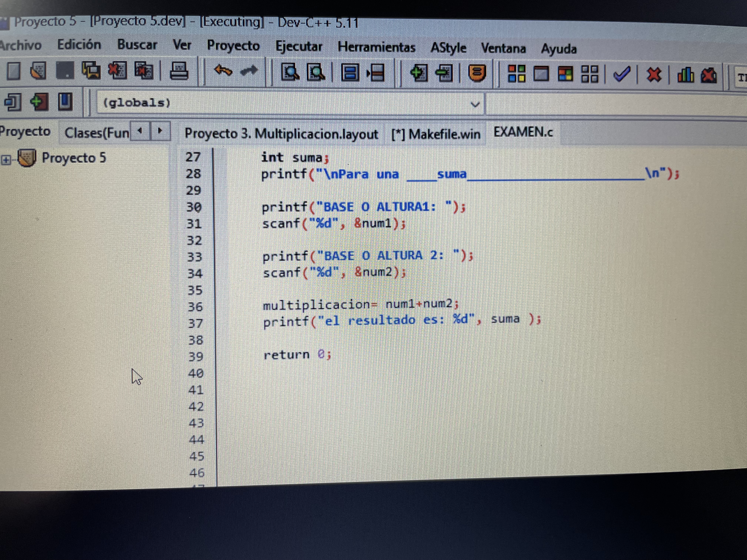Click the Syntax Check blue checkmark
747x560 pixels.
(622, 74)
